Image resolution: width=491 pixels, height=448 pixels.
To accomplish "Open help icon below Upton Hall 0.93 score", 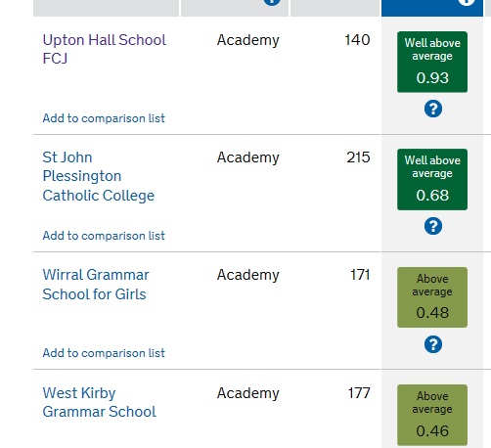I will pos(433,109).
